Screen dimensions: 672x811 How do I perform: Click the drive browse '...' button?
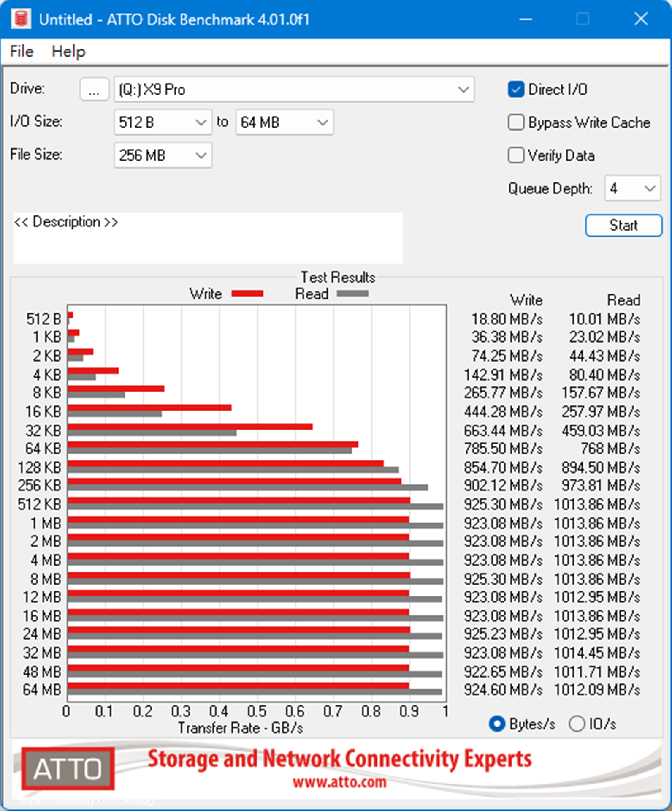tap(94, 90)
